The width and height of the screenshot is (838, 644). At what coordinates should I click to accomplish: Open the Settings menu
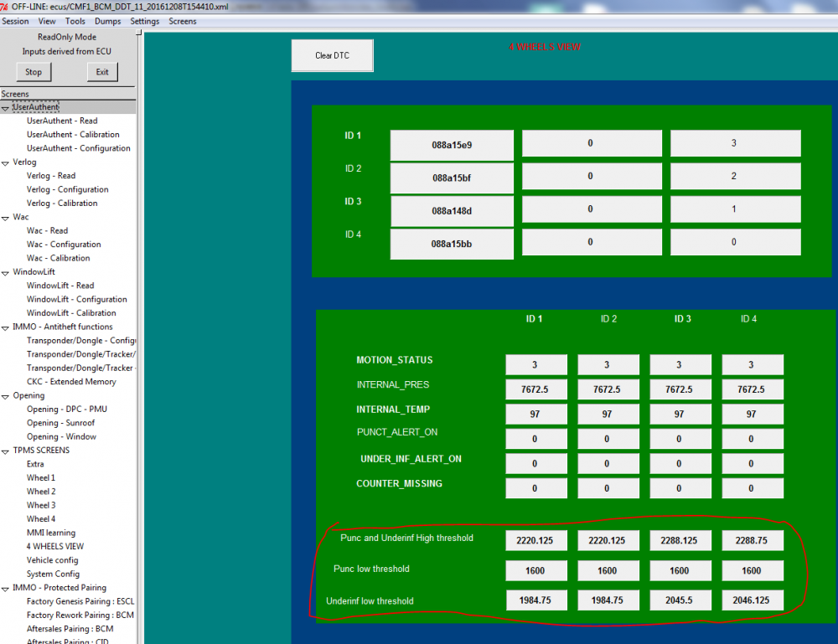[x=145, y=22]
